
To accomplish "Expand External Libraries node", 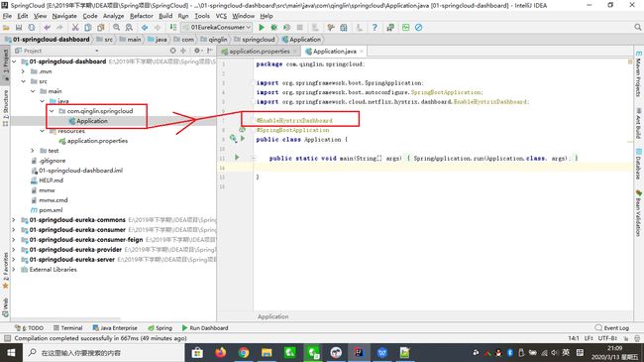I will (14, 269).
